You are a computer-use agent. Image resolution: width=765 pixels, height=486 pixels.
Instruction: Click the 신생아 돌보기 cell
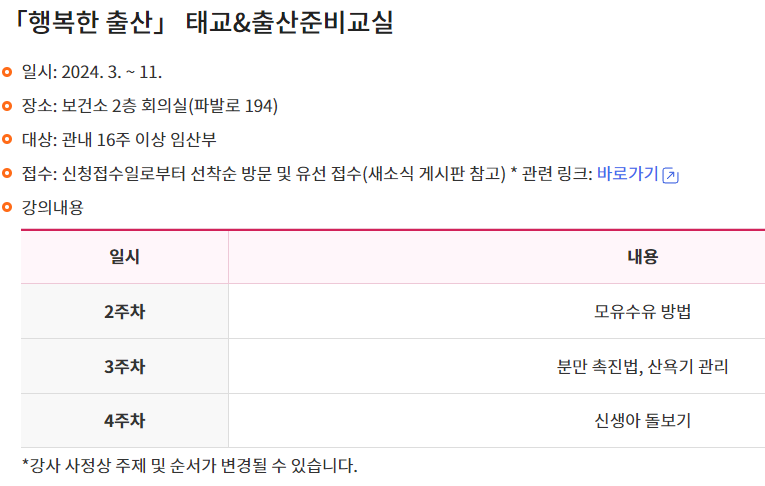pos(643,421)
